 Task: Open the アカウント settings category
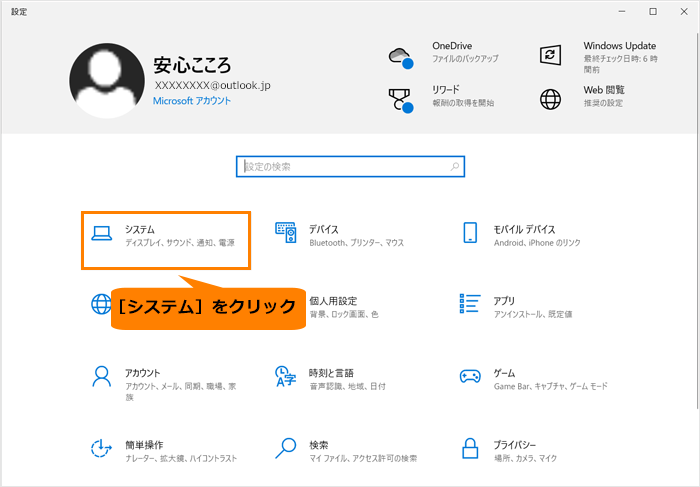(166, 384)
